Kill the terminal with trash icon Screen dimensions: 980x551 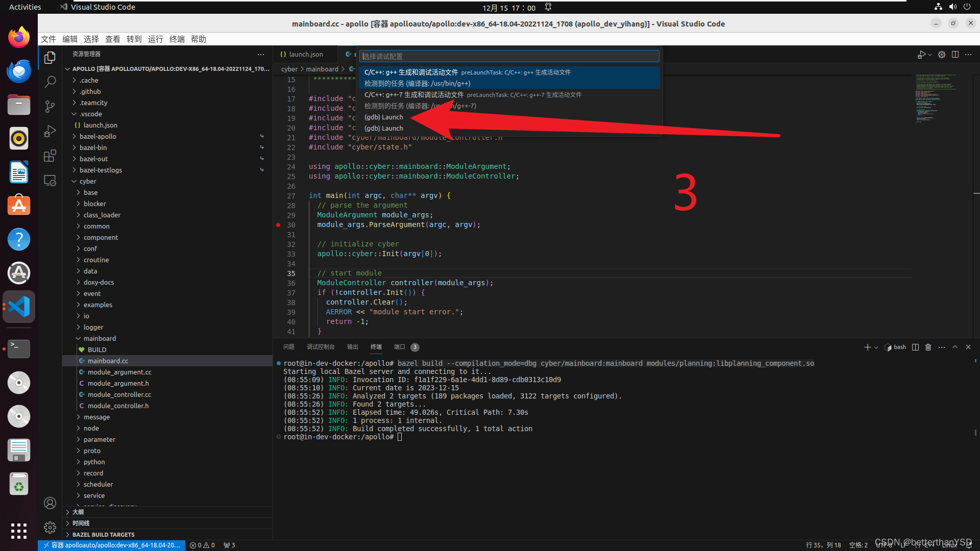[928, 347]
